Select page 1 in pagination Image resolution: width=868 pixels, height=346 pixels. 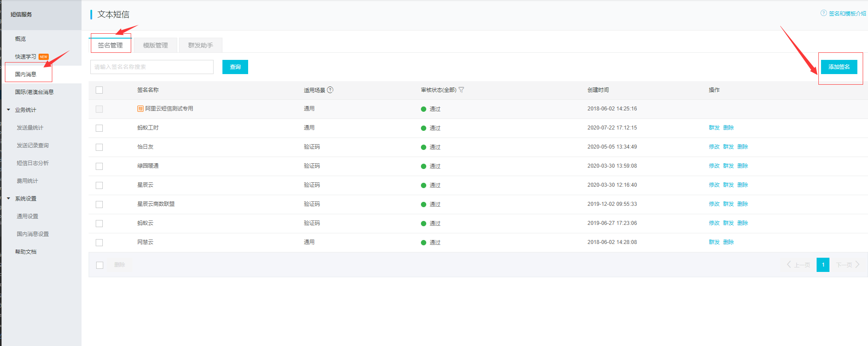tap(823, 265)
